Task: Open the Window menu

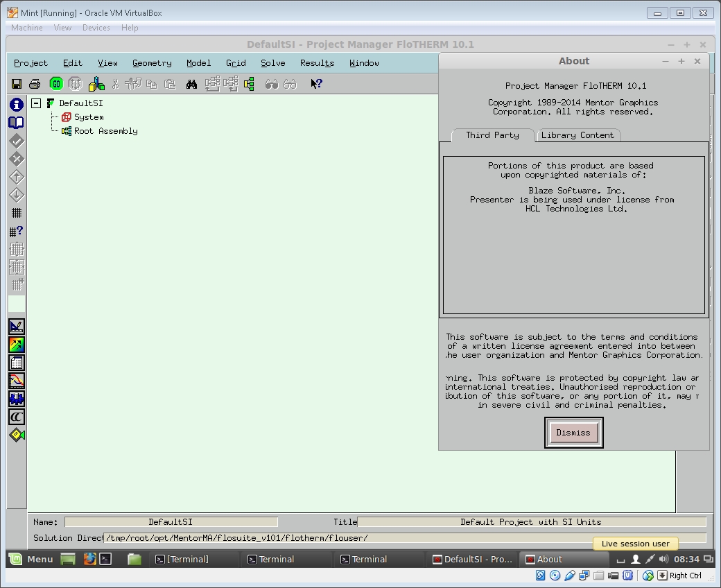Action: click(x=364, y=63)
